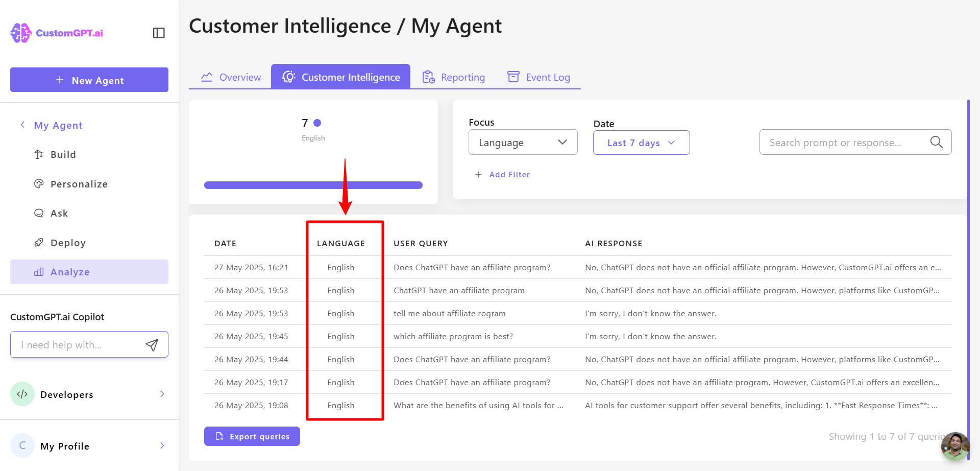Open the 26 May 2025, 19:44 row
Image resolution: width=980 pixels, height=471 pixels.
[578, 359]
